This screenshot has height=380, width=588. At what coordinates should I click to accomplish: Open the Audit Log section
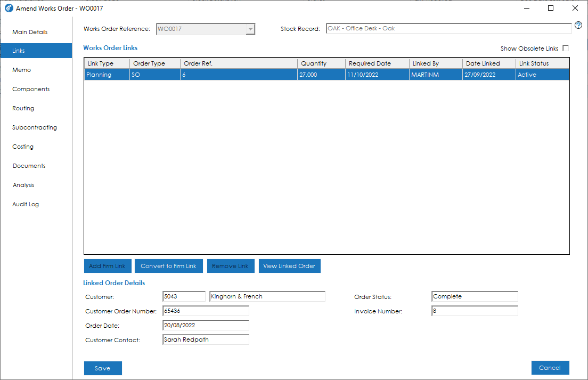26,204
